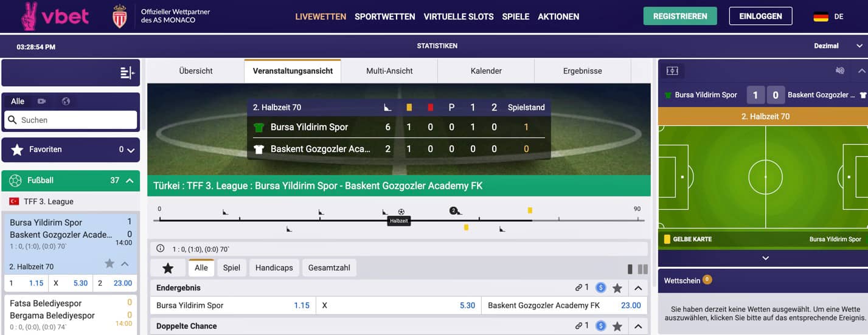The width and height of the screenshot is (868, 335).
Task: Click the vbet logo
Action: pyautogui.click(x=55, y=16)
